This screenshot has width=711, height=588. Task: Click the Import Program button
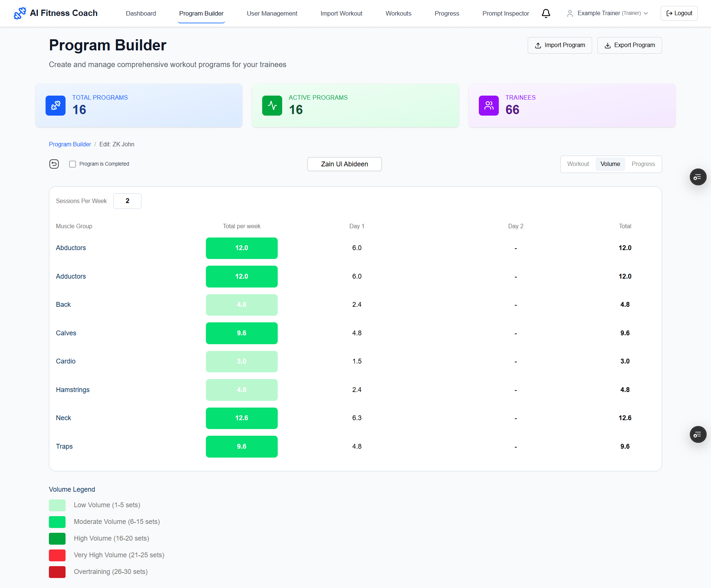tap(560, 45)
